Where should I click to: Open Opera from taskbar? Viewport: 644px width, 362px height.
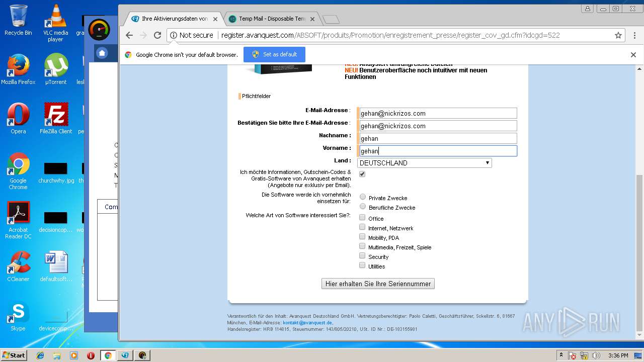coord(91,355)
